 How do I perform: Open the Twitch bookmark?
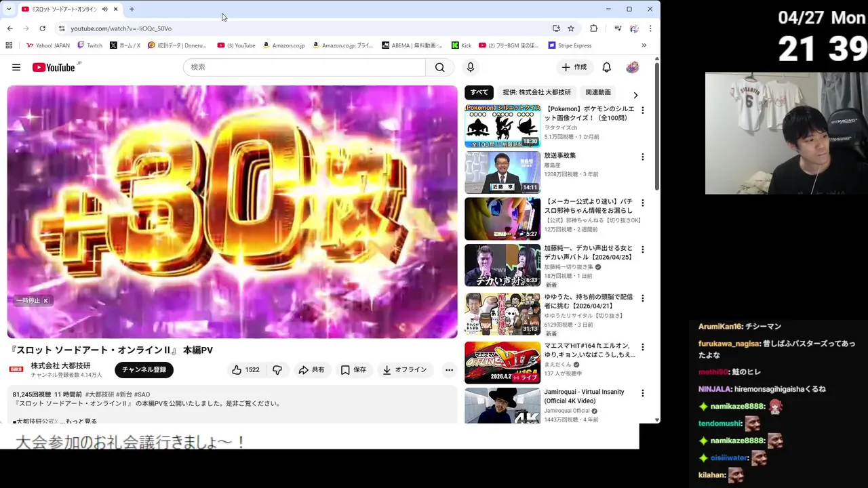90,45
